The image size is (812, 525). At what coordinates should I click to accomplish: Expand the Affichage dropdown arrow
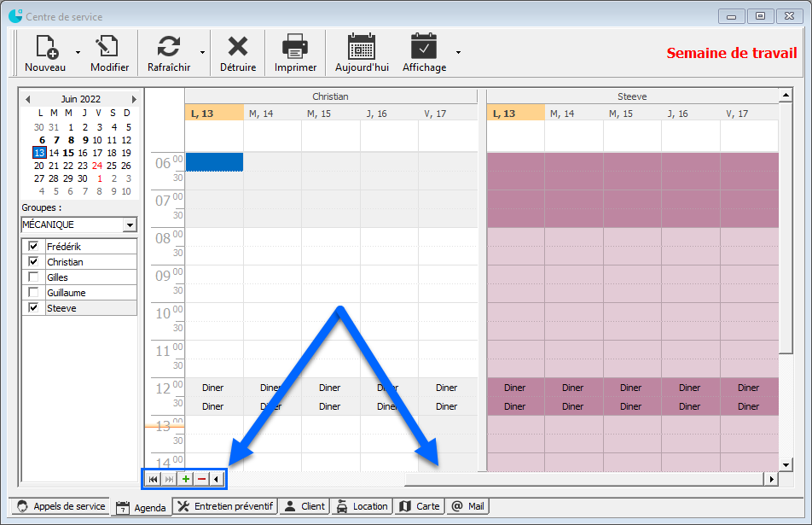click(458, 52)
